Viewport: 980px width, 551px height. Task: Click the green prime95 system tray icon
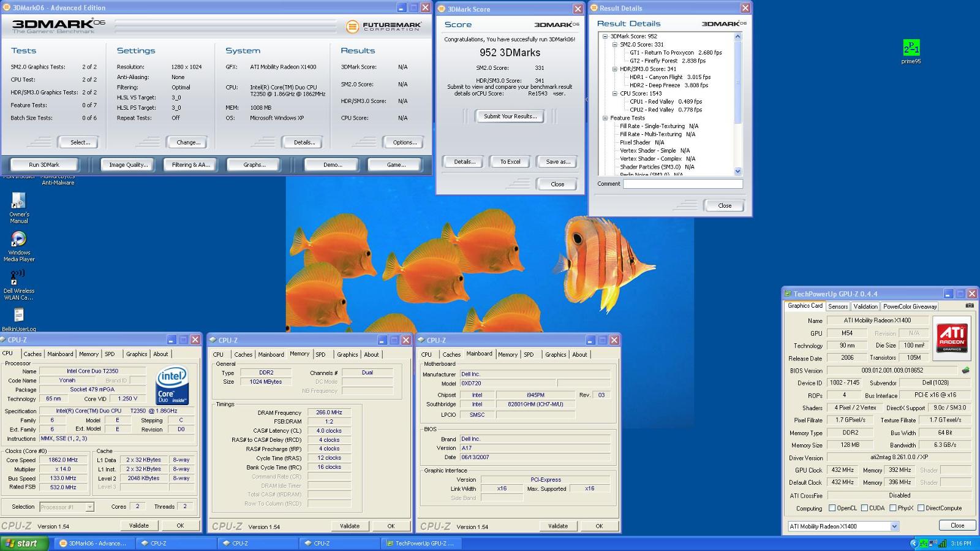tap(923, 543)
